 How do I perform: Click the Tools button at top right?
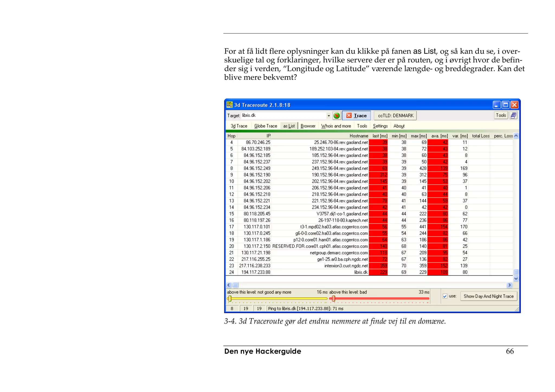coord(501,115)
